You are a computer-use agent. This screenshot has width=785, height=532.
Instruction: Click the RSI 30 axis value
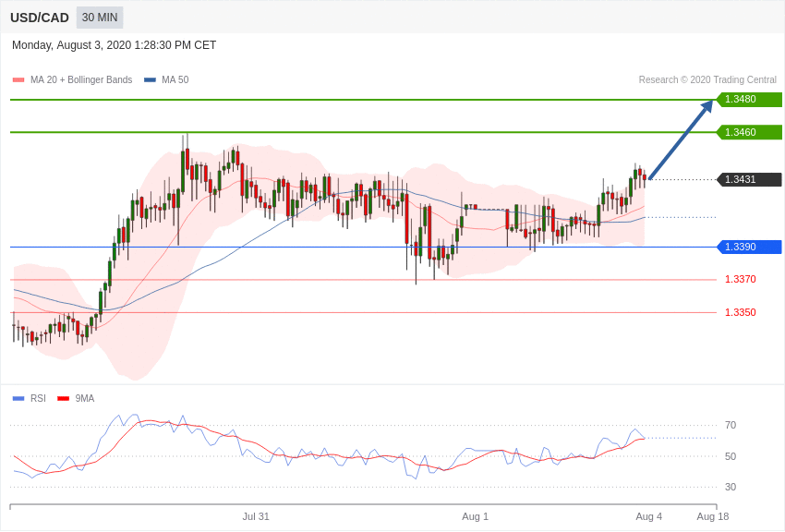click(x=731, y=487)
